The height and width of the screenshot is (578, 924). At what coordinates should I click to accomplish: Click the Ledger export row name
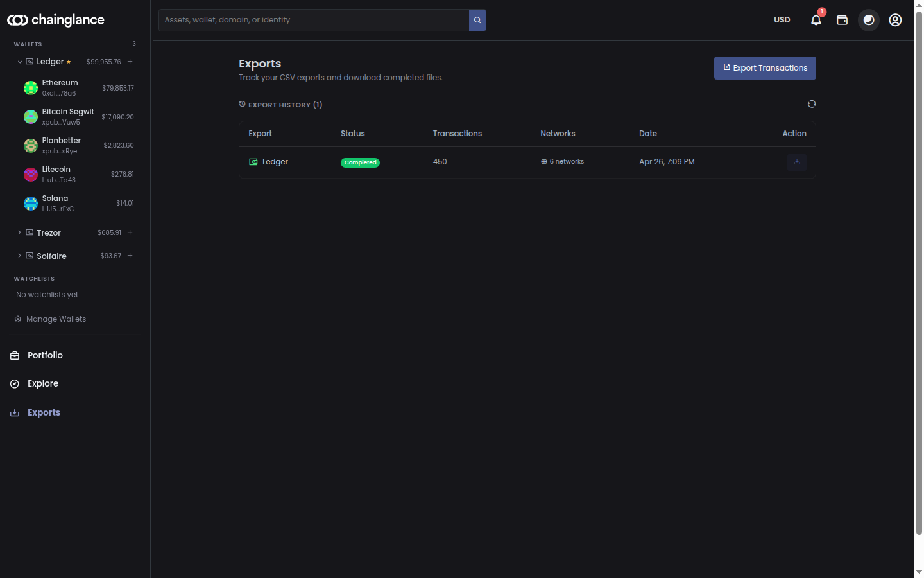[275, 162]
